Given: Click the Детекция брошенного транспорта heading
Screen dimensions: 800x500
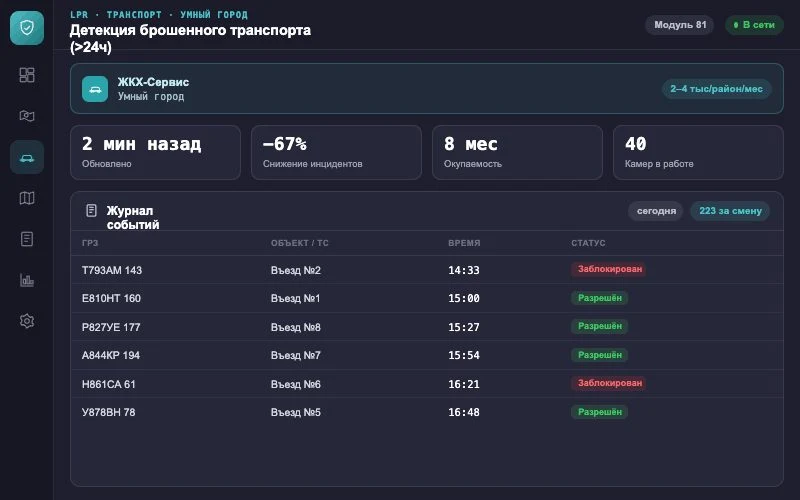Looking at the screenshot, I should [x=190, y=38].
